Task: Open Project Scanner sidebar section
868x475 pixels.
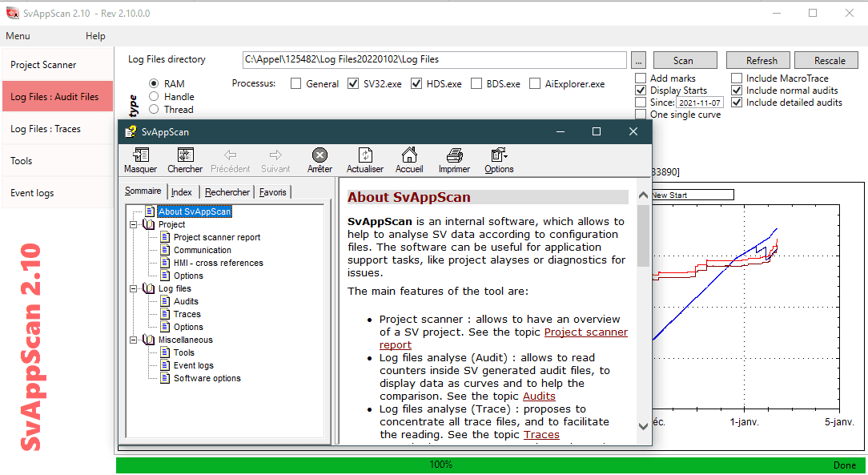Action: (58, 65)
